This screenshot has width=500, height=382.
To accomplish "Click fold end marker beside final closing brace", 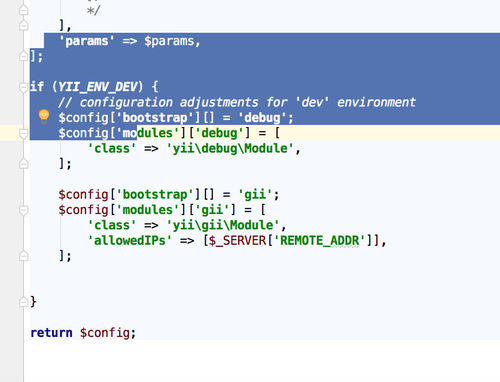I will pyautogui.click(x=23, y=302).
